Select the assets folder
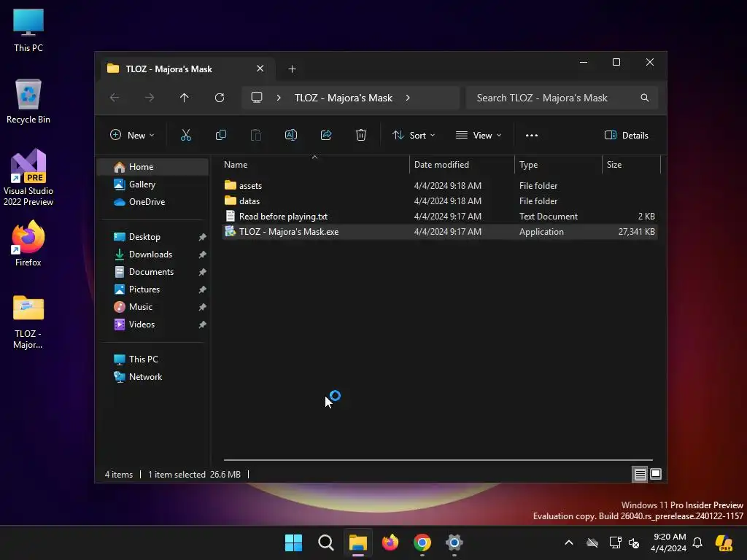The width and height of the screenshot is (747, 560). point(439,186)
